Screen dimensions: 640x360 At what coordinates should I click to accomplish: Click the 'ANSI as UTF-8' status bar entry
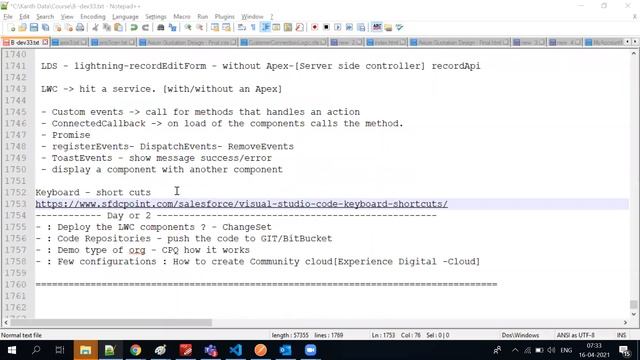click(x=576, y=335)
